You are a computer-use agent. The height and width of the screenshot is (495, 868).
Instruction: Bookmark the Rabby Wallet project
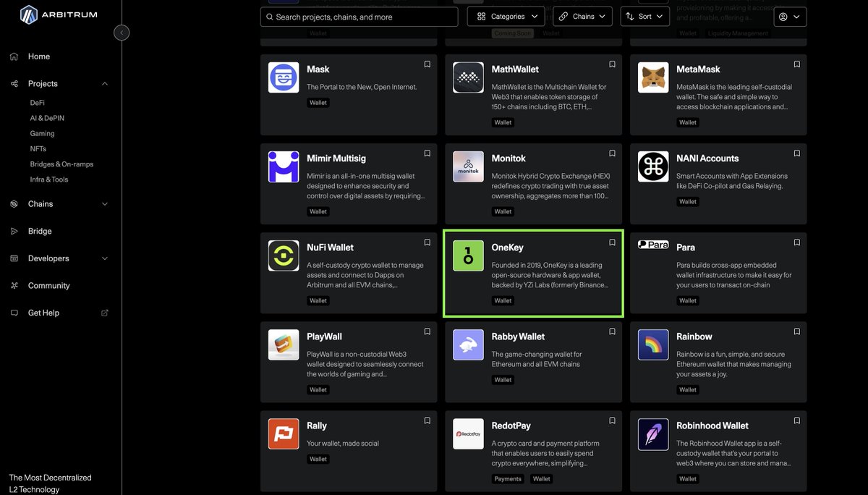pos(612,331)
